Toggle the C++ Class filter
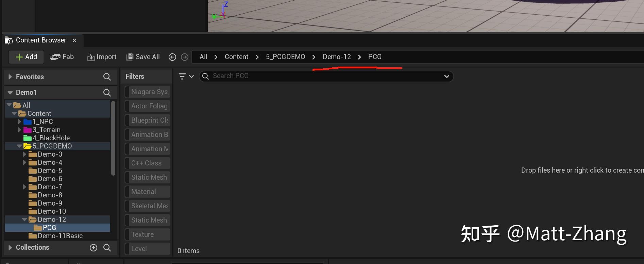Image resolution: width=644 pixels, height=264 pixels. [x=148, y=163]
